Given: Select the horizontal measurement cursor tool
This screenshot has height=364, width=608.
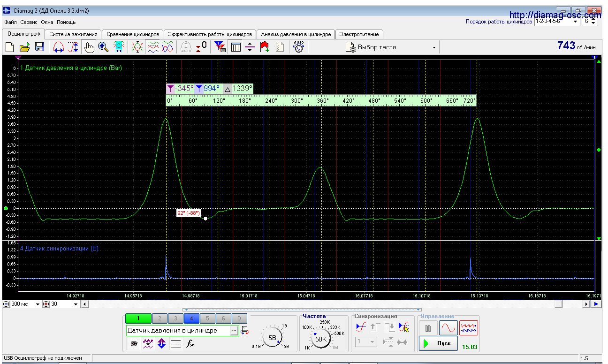Looking at the screenshot, I should [x=59, y=47].
